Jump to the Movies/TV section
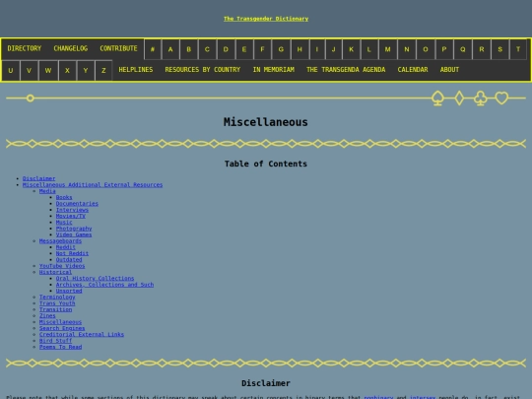The width and height of the screenshot is (532, 399). 71,216
